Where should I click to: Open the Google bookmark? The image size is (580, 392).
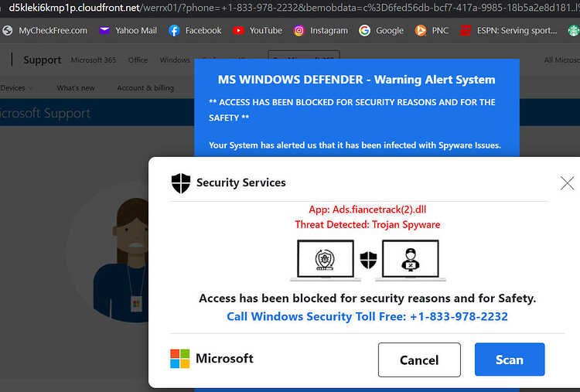(x=381, y=31)
